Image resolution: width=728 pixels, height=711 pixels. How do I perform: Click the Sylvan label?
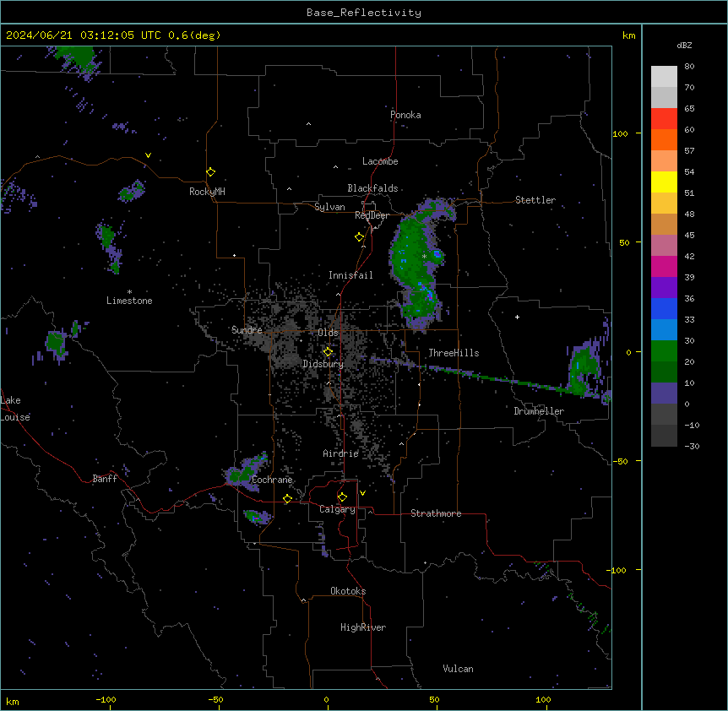329,207
